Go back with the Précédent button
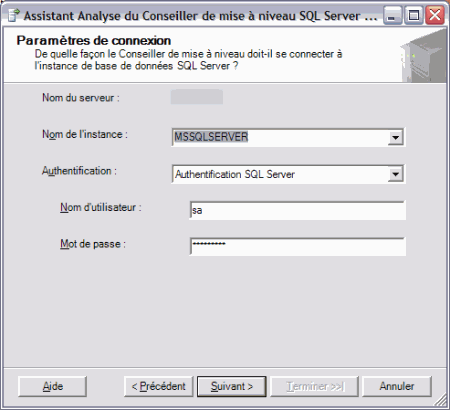The height and width of the screenshot is (410, 450). point(159,386)
